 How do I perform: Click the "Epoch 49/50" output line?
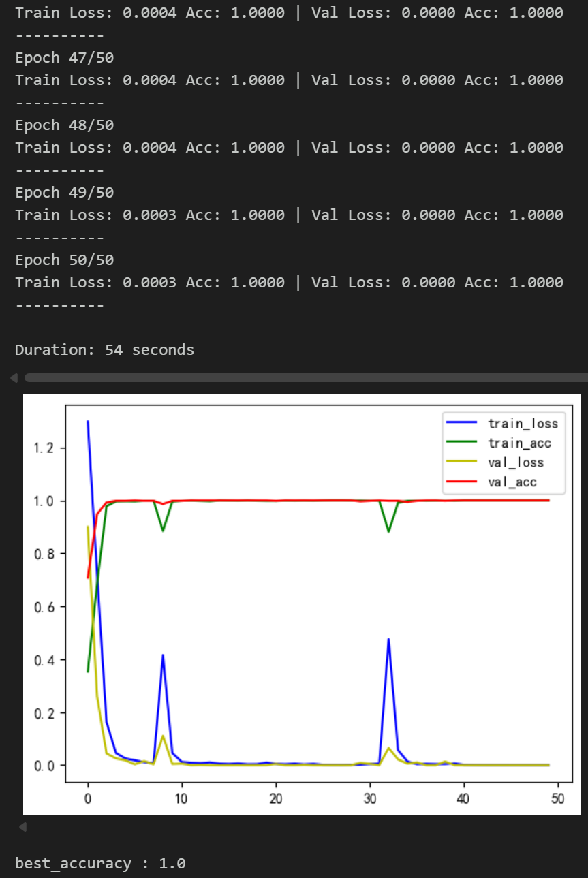coord(65,193)
